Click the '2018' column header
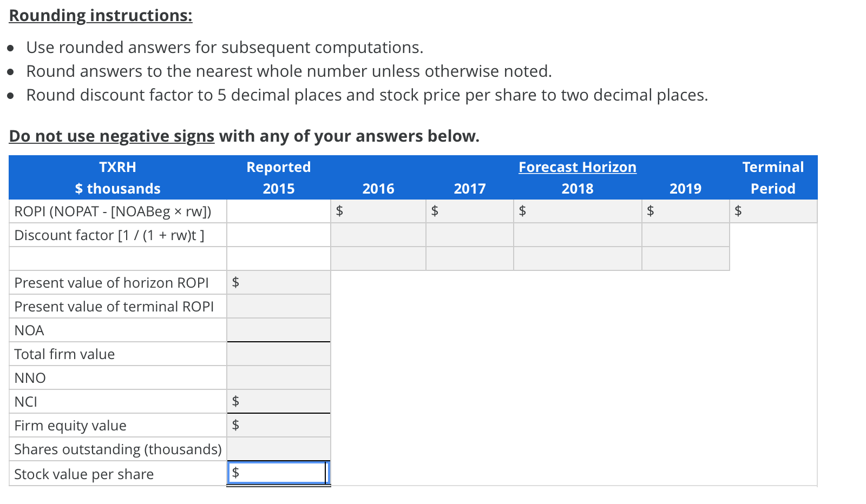Image resolution: width=866 pixels, height=504 pixels. (578, 189)
